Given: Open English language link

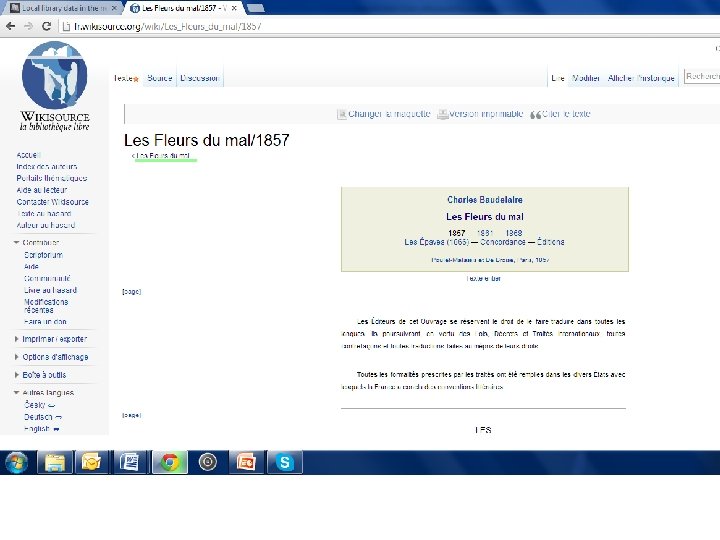Looking at the screenshot, I should pyautogui.click(x=37, y=428).
